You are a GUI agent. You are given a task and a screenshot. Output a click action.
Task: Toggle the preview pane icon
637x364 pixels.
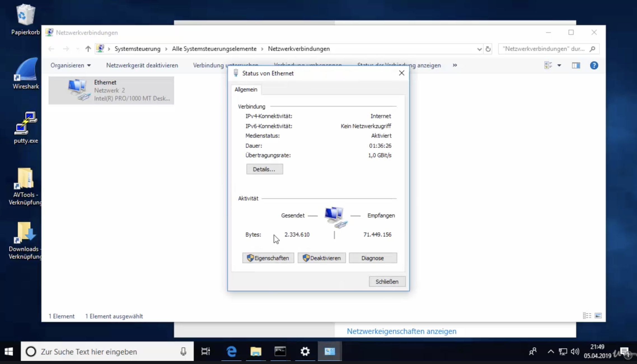click(x=576, y=65)
